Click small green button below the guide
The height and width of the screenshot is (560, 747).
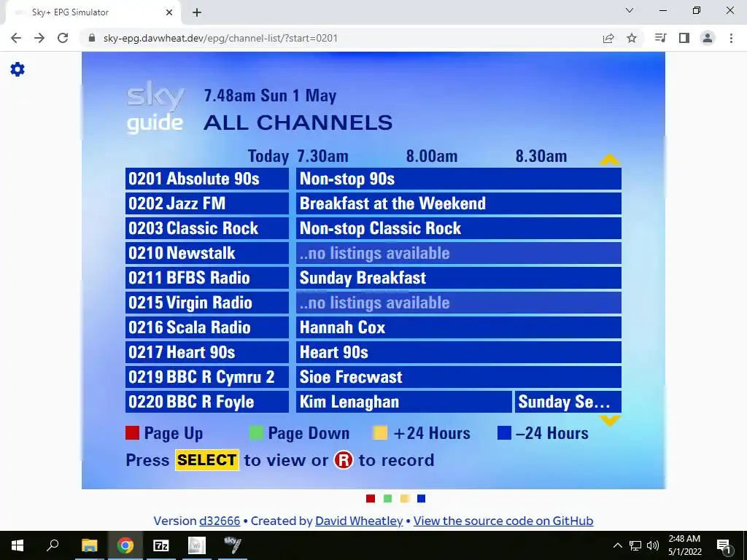click(388, 499)
